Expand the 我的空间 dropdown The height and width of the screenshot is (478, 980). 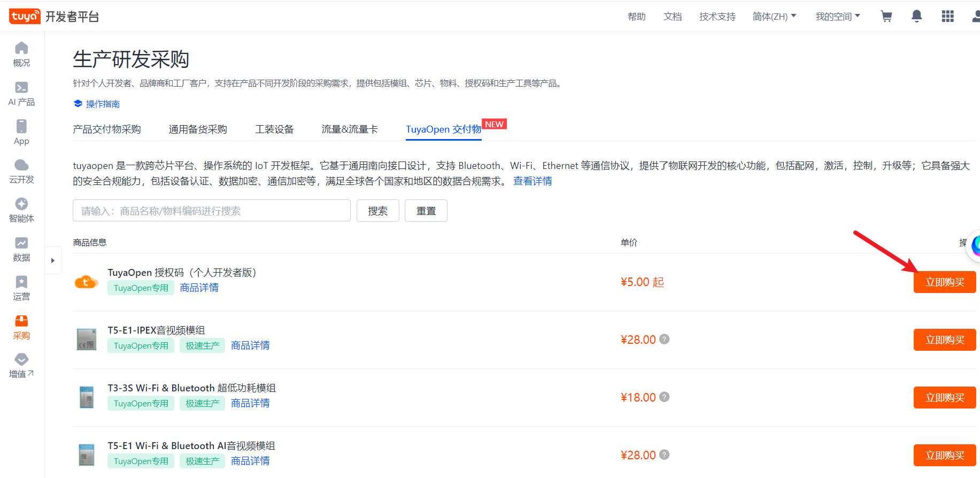837,17
